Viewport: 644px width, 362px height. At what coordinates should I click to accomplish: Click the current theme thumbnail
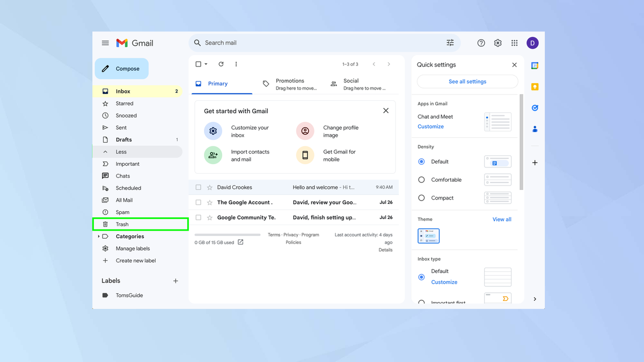click(x=428, y=235)
